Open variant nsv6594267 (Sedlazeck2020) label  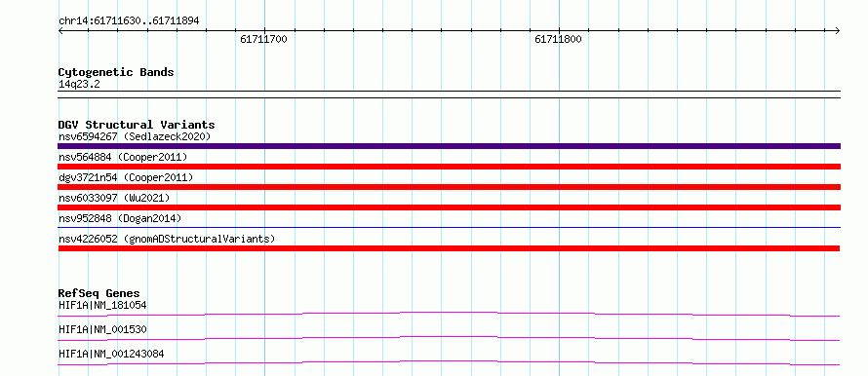tap(135, 136)
